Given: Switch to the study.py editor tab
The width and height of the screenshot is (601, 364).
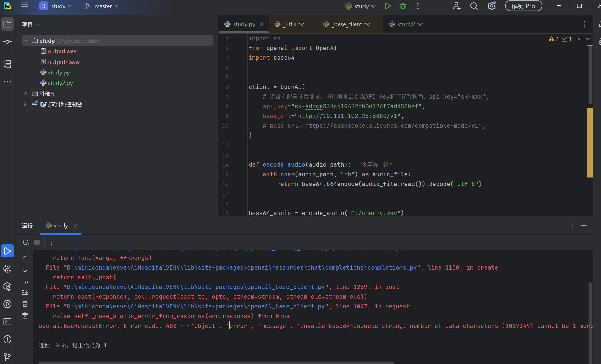Looking at the screenshot, I should 244,24.
